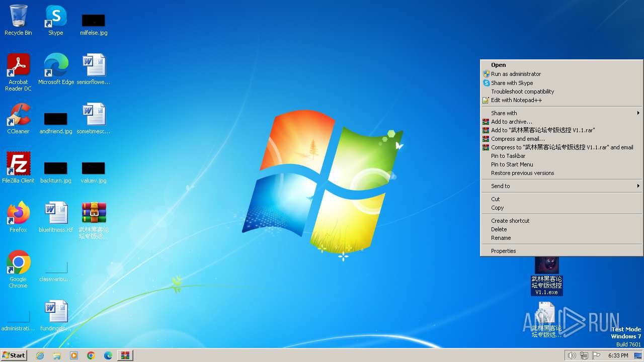Select Google Chrome desktop shortcut
The image size is (644, 362).
coord(18,269)
